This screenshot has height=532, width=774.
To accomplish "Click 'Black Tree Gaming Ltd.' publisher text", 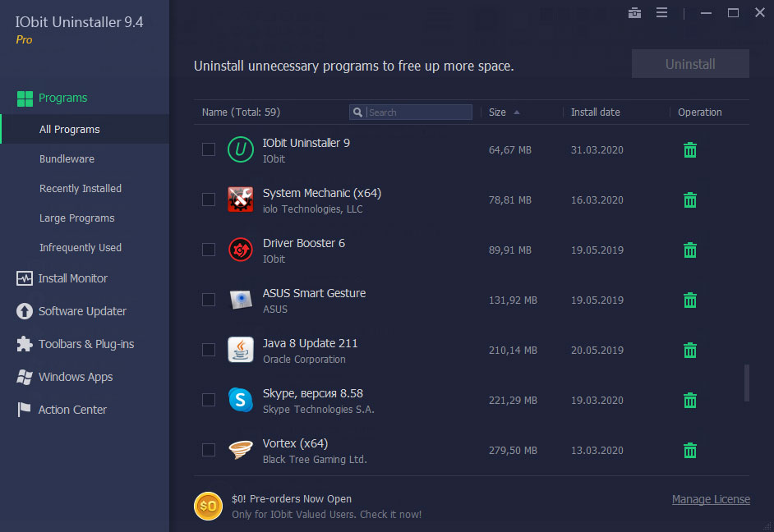I will (x=315, y=460).
